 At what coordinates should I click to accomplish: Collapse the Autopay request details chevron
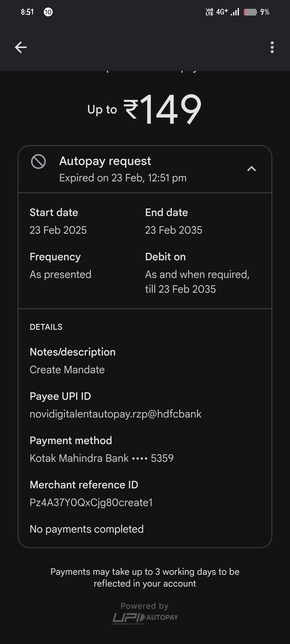[x=251, y=169]
